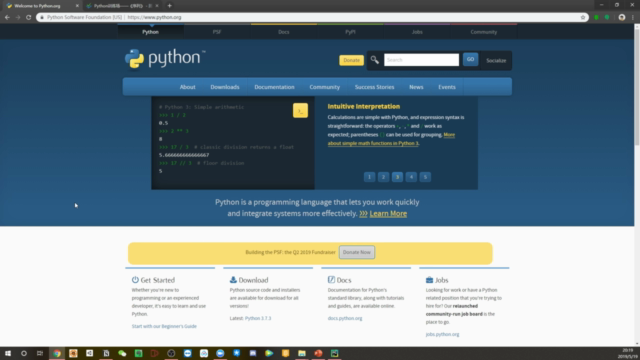Click the GO search button
Viewport: 640px width, 360px height.
pyautogui.click(x=470, y=60)
